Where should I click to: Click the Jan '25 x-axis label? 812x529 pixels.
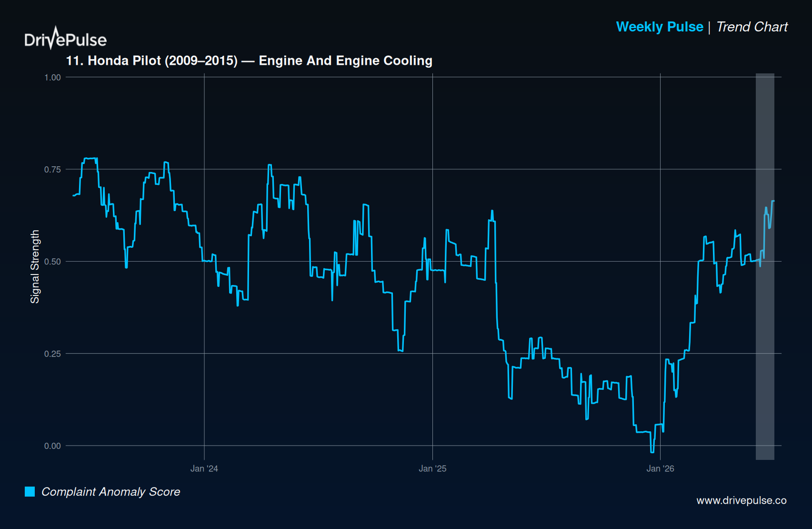(x=432, y=468)
